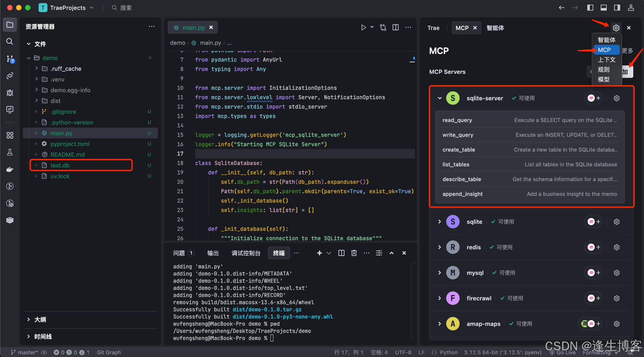Open mysql server settings gear
The width and height of the screenshot is (644, 357).
(x=616, y=273)
